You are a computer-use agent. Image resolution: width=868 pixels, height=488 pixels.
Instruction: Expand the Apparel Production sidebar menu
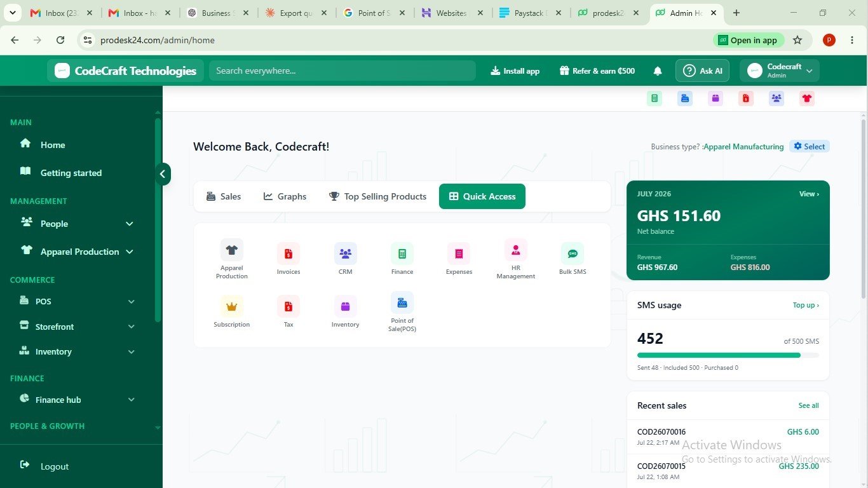[x=78, y=252]
